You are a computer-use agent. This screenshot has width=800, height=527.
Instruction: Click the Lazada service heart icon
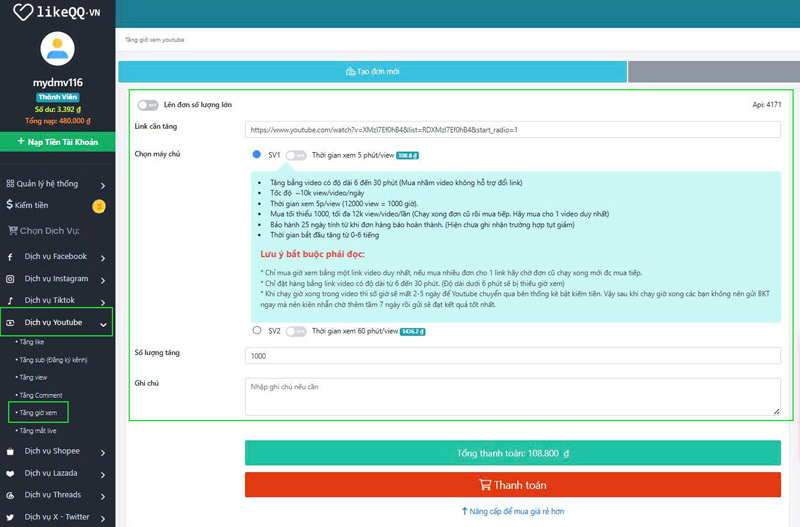pos(10,473)
